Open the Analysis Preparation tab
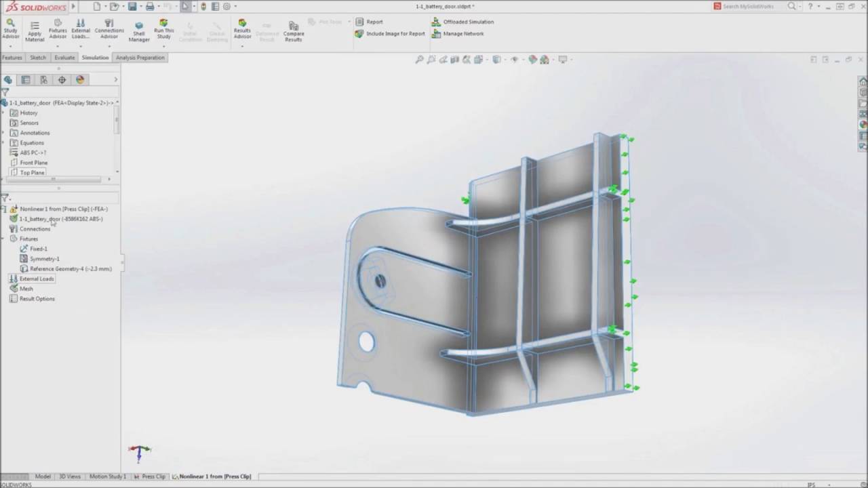 pos(140,58)
